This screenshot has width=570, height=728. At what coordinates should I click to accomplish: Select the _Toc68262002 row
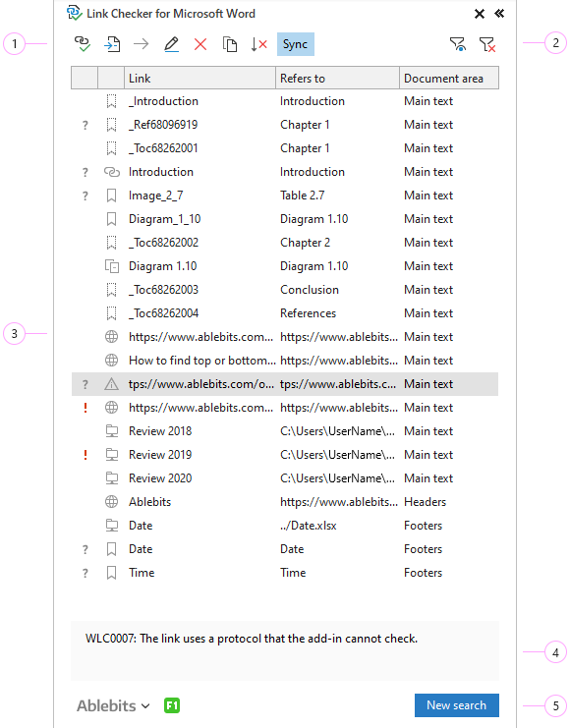[x=285, y=243]
